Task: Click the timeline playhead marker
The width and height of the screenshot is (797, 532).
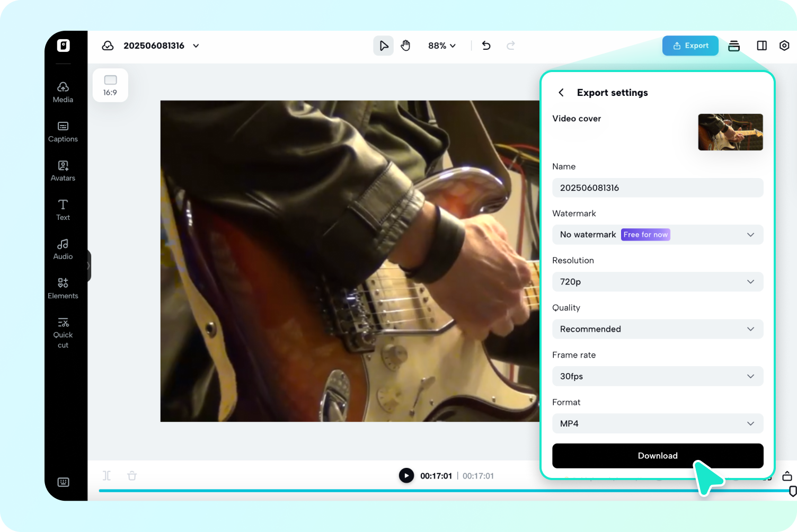Action: pyautogui.click(x=793, y=491)
